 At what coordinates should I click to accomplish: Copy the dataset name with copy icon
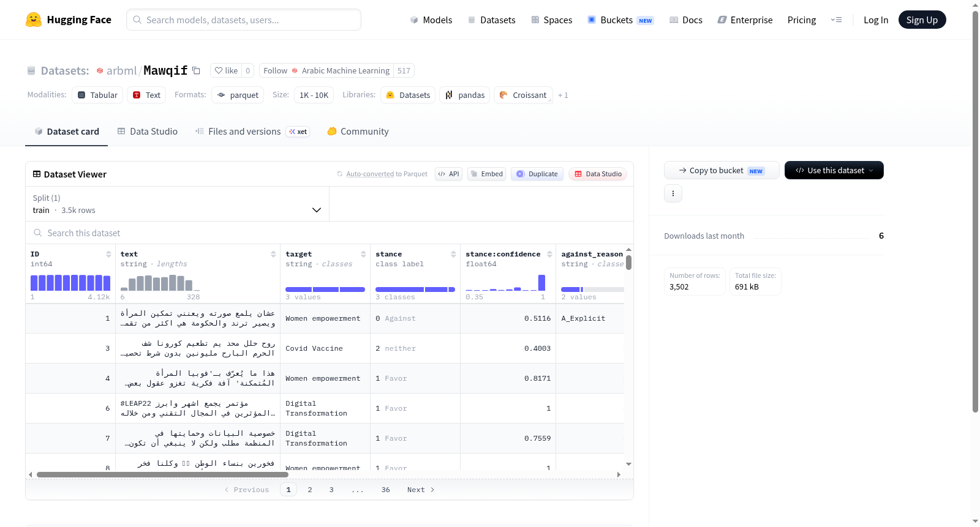[x=196, y=70]
